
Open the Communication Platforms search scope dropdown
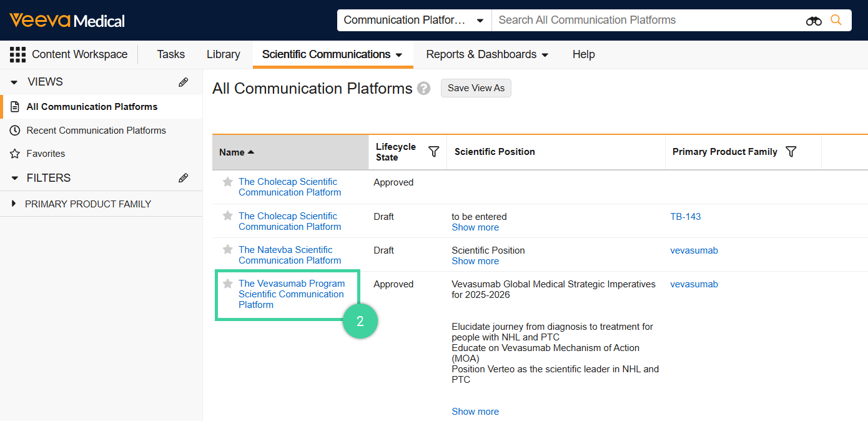[x=414, y=19]
